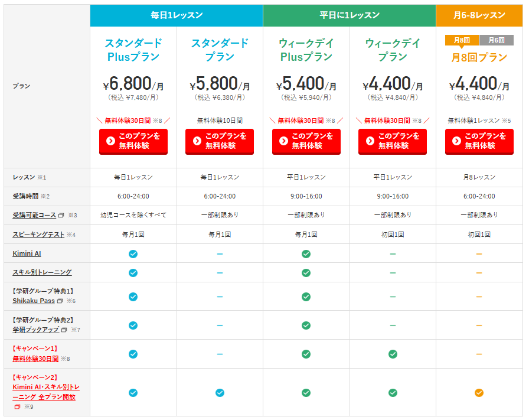Start free trial for ウィークデイプラン
This screenshot has height=420, width=529.
(393, 141)
